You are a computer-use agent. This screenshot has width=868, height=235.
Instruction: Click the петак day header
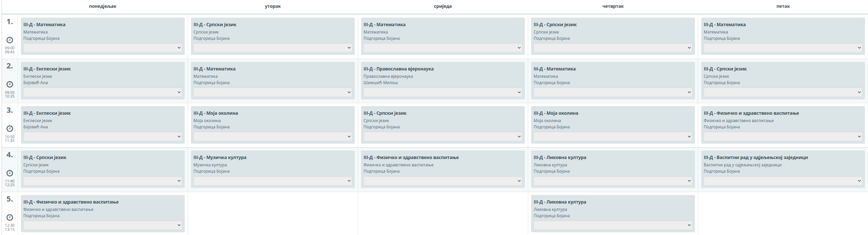tap(783, 6)
